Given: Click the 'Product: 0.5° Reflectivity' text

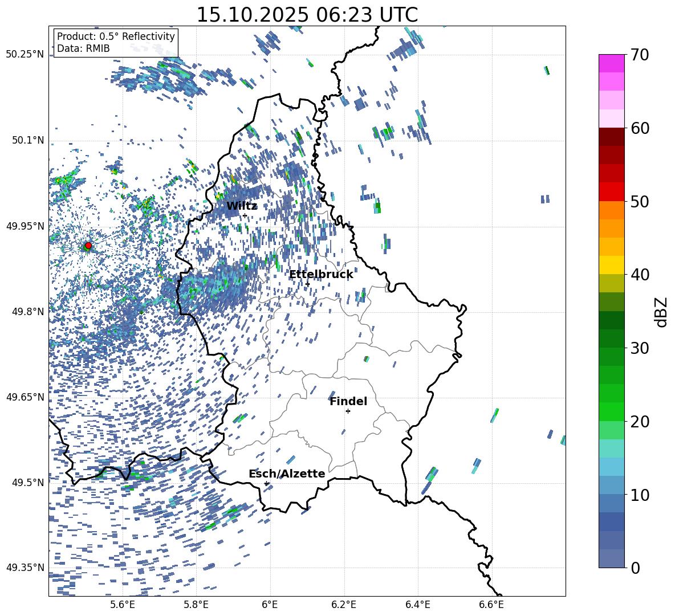Looking at the screenshot, I should 116,36.
